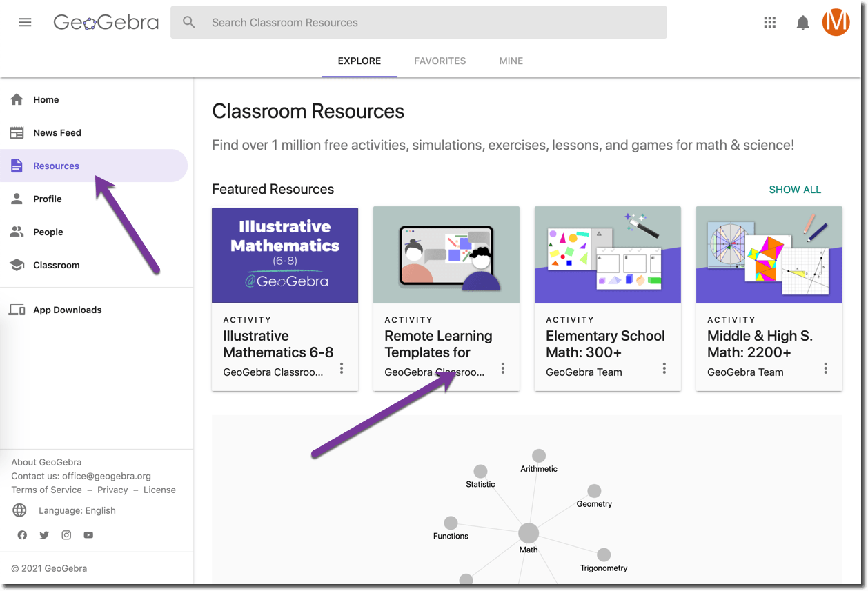
Task: Click the Remote Learning Templates for title
Action: coord(438,344)
